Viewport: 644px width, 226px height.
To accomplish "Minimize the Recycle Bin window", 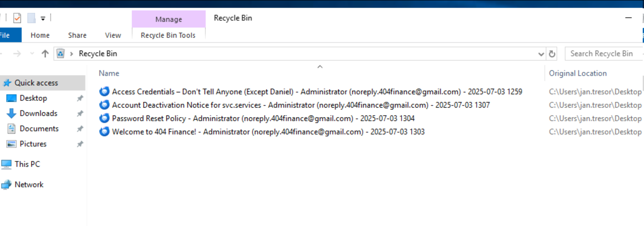I will click(628, 18).
